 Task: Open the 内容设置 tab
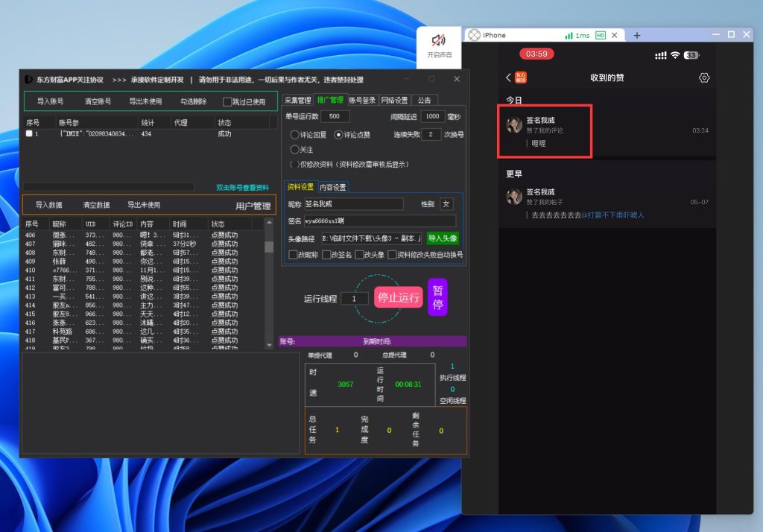[332, 188]
